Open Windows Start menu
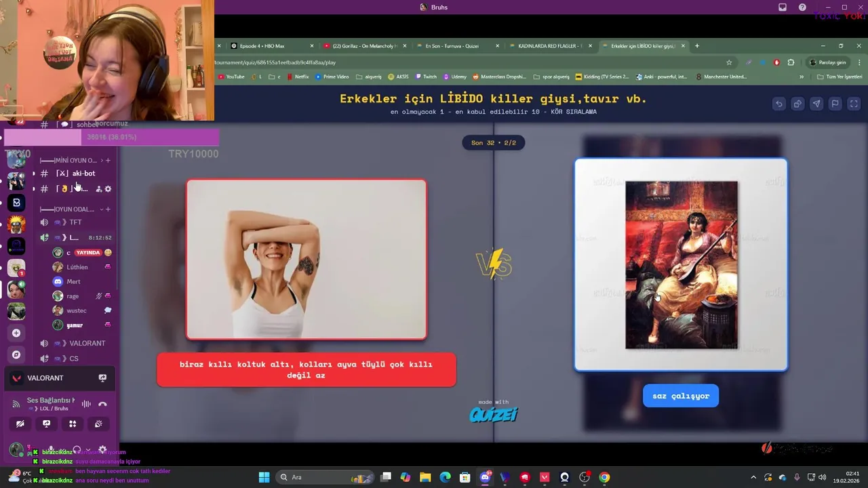This screenshot has height=488, width=868. [264, 477]
